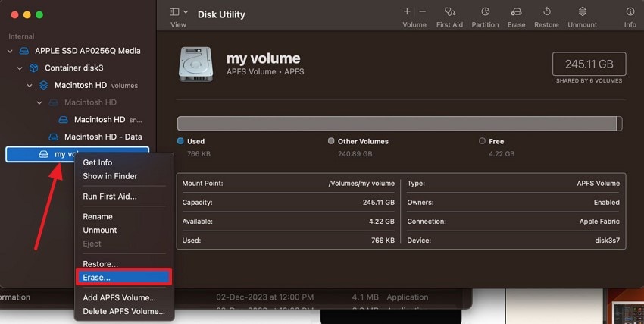Viewport: 644px width, 324px height.
Task: Click Application text in background window
Action: pyautogui.click(x=407, y=297)
